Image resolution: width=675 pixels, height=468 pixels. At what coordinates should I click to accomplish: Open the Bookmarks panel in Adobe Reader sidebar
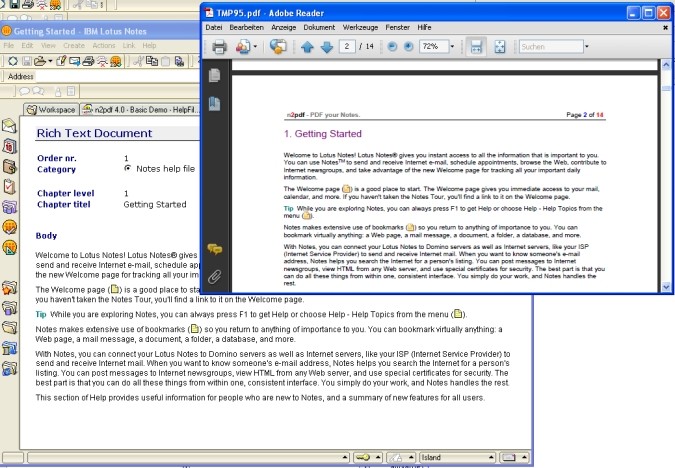[x=214, y=104]
